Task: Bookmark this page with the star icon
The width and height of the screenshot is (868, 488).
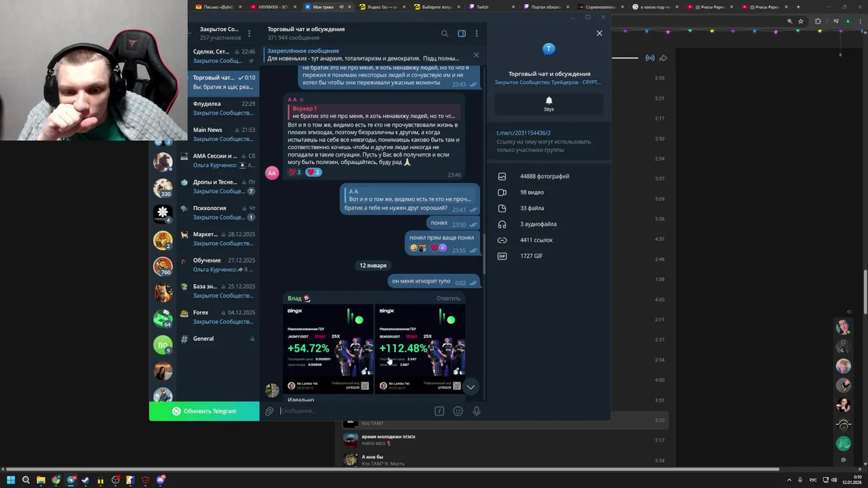Action: click(801, 21)
